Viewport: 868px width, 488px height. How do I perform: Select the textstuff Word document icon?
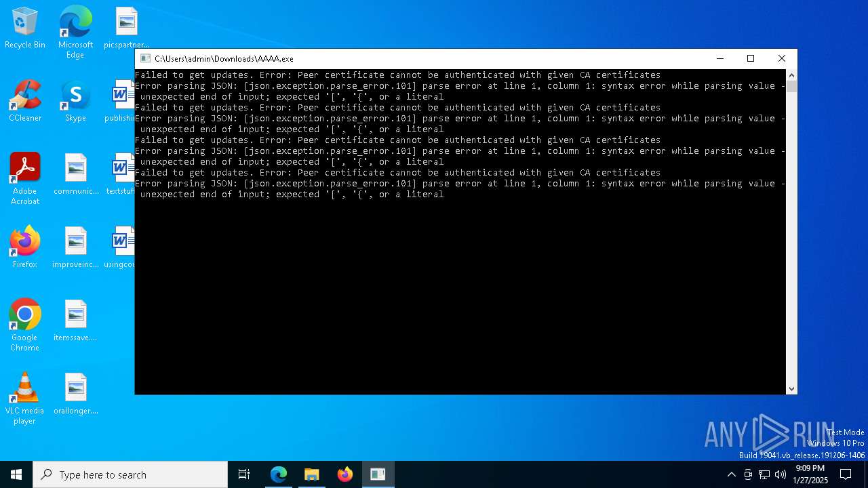click(123, 174)
